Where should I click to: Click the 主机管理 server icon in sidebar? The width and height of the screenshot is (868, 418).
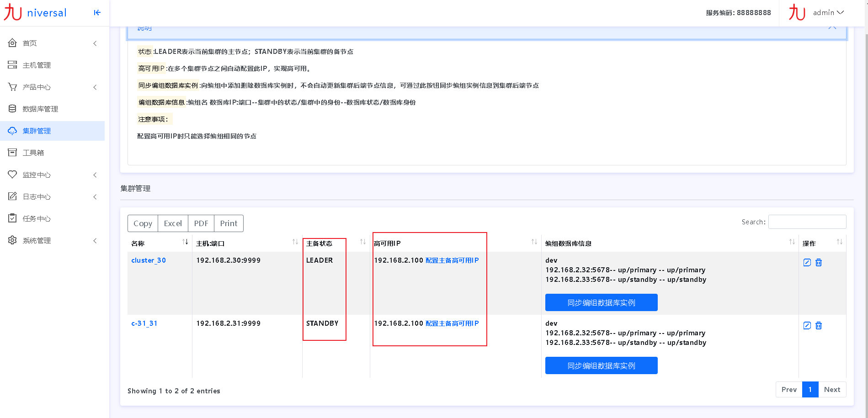(x=12, y=65)
